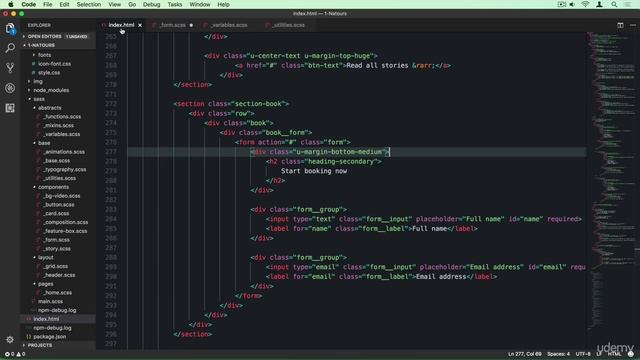Open the File menu

[48, 4]
